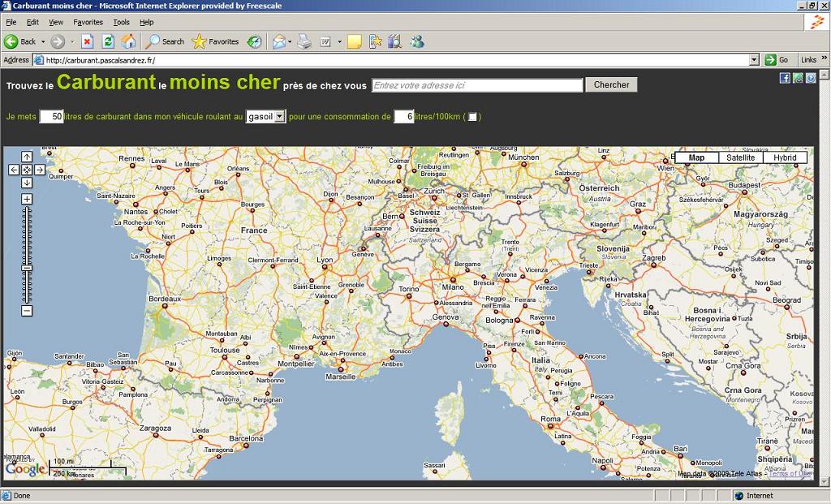
Task: Pan the map right with the arrow
Action: [x=40, y=170]
